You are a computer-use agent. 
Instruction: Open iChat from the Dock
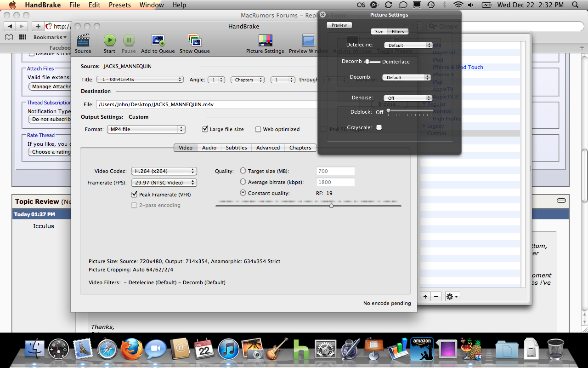(x=156, y=350)
